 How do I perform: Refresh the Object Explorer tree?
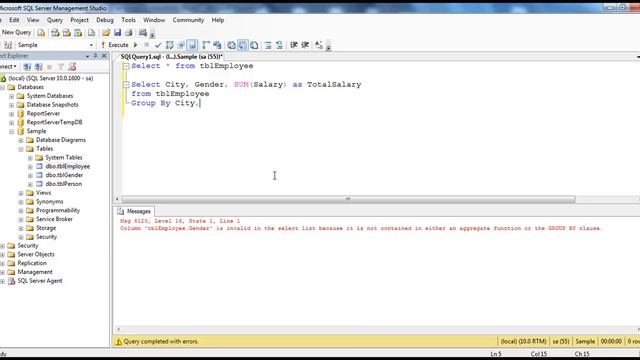(72, 67)
